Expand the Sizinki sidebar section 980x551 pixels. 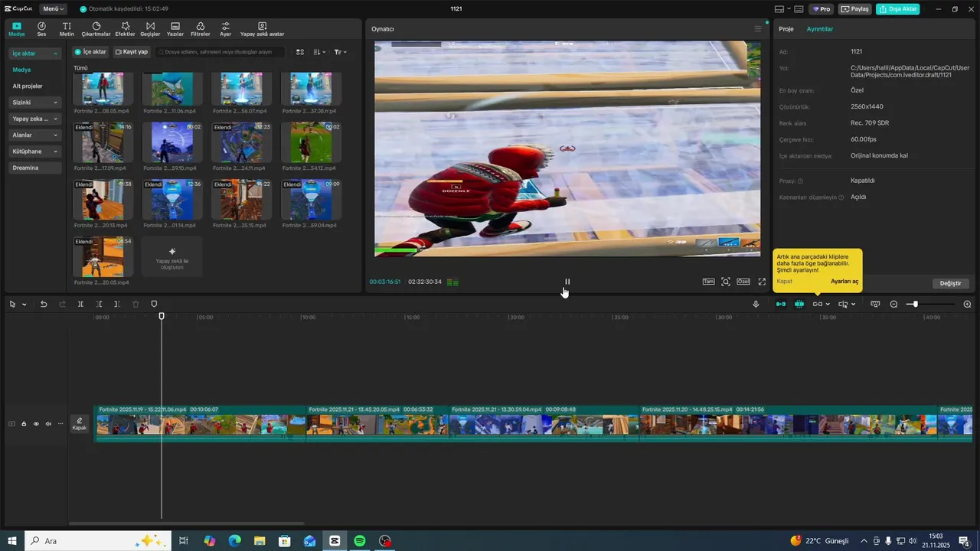click(x=34, y=103)
